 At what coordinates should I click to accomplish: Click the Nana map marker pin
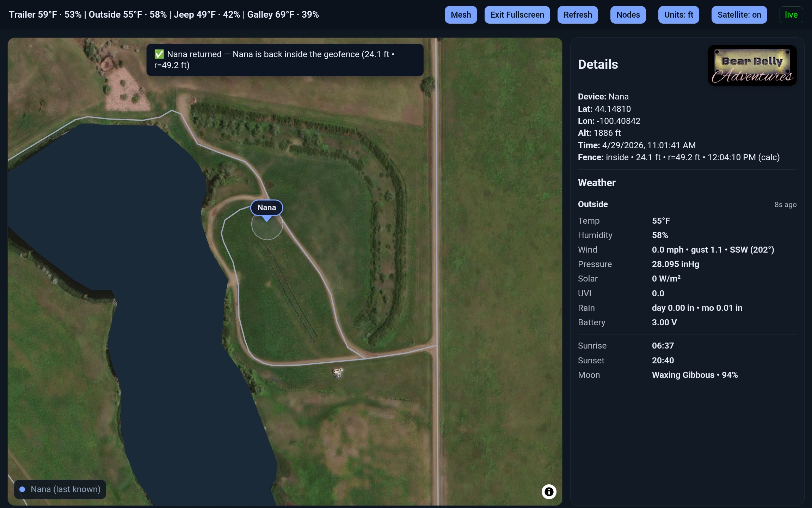pyautogui.click(x=266, y=208)
